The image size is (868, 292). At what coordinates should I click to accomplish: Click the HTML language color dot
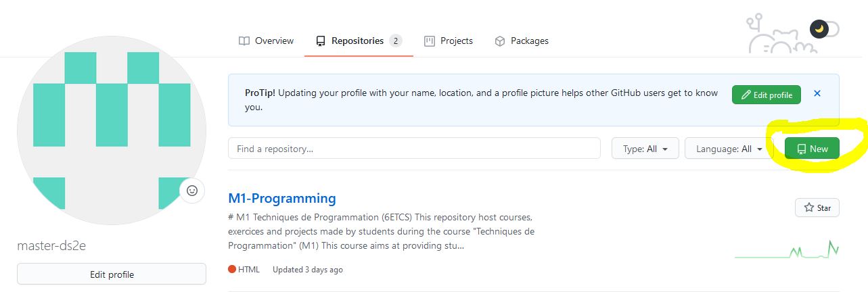pos(232,269)
